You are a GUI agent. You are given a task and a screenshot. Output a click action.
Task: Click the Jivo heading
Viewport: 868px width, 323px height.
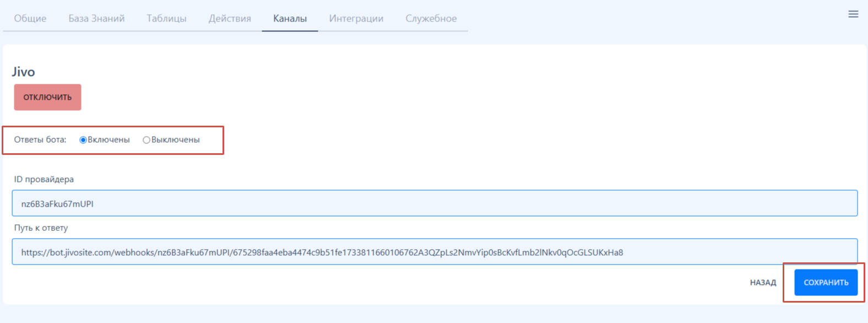23,72
